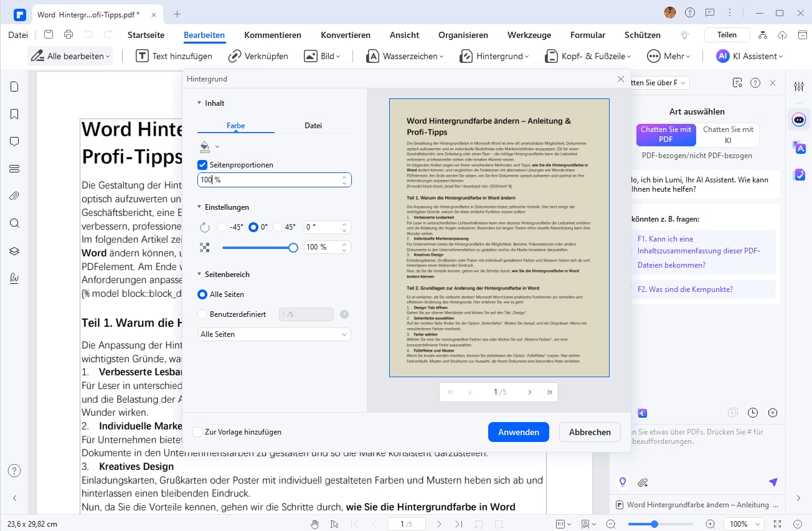This screenshot has width=812, height=531.
Task: Click the lightbulb prompt icon in chat
Action: (621, 482)
